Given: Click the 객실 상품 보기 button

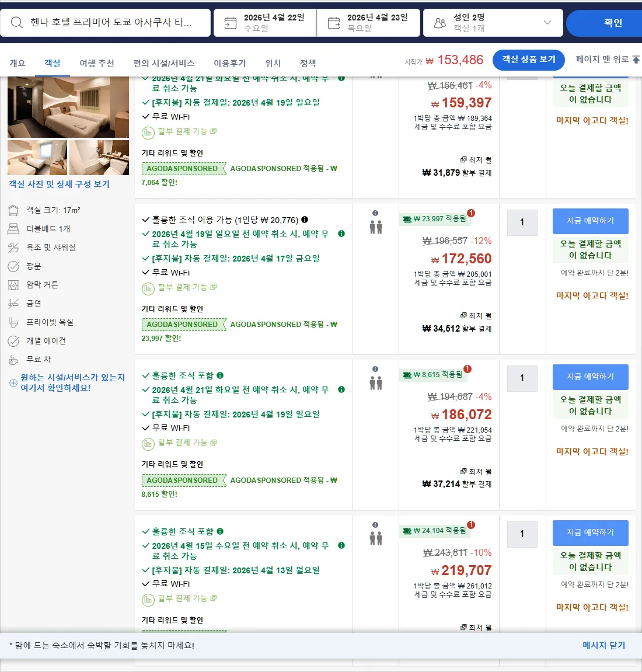Looking at the screenshot, I should (x=529, y=60).
